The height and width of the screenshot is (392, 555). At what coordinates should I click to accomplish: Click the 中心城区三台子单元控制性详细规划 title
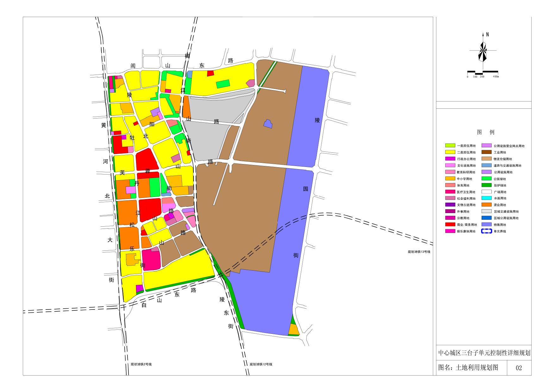pos(484,353)
